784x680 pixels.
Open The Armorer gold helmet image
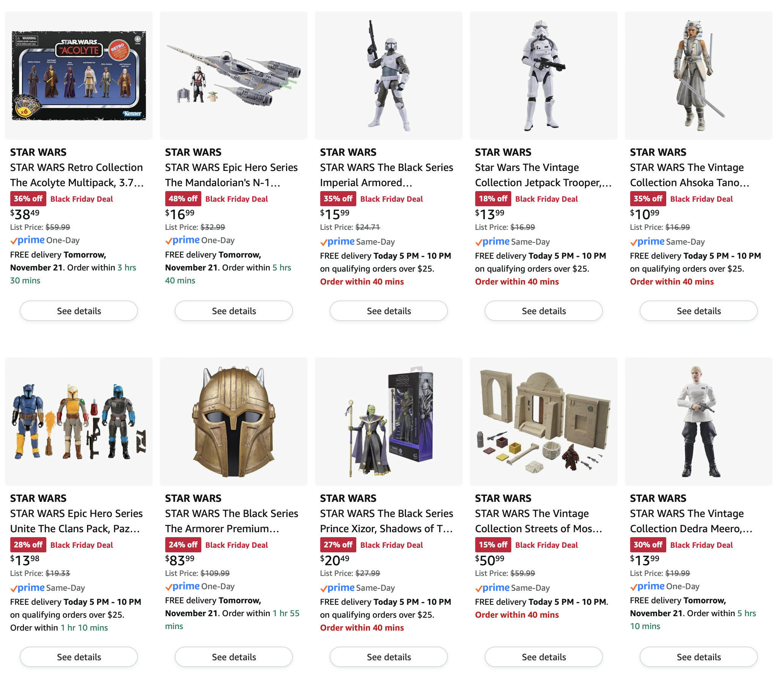[x=234, y=422]
